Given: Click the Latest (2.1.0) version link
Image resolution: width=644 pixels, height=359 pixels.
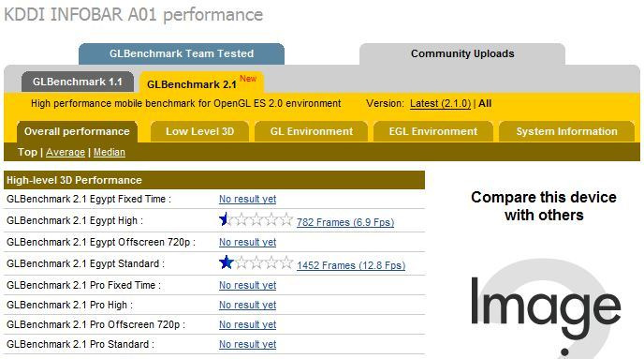Looking at the screenshot, I should (440, 104).
